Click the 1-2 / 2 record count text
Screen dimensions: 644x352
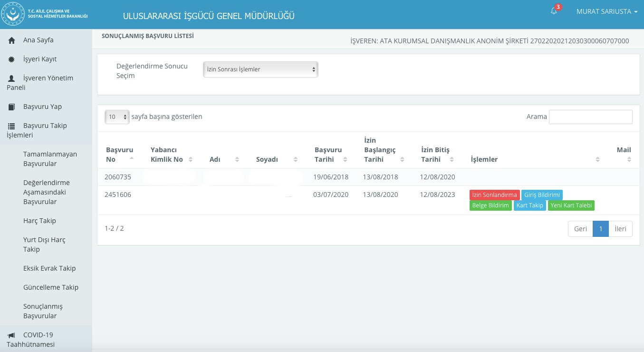coord(114,228)
